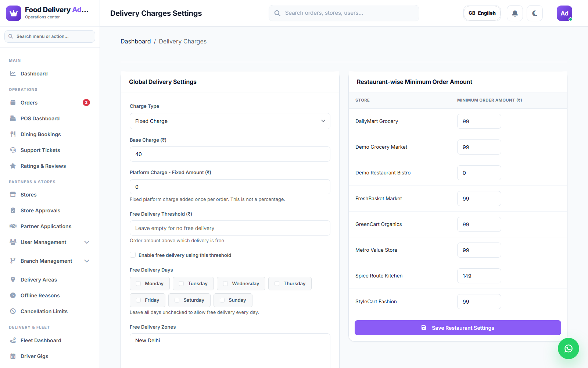Open the WhatsApp chat bubble
The width and height of the screenshot is (588, 368).
click(569, 348)
